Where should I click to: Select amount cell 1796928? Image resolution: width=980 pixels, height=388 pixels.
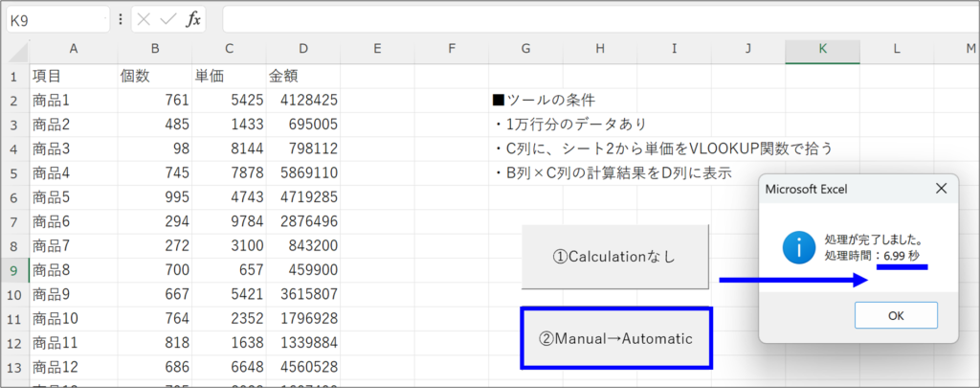303,318
